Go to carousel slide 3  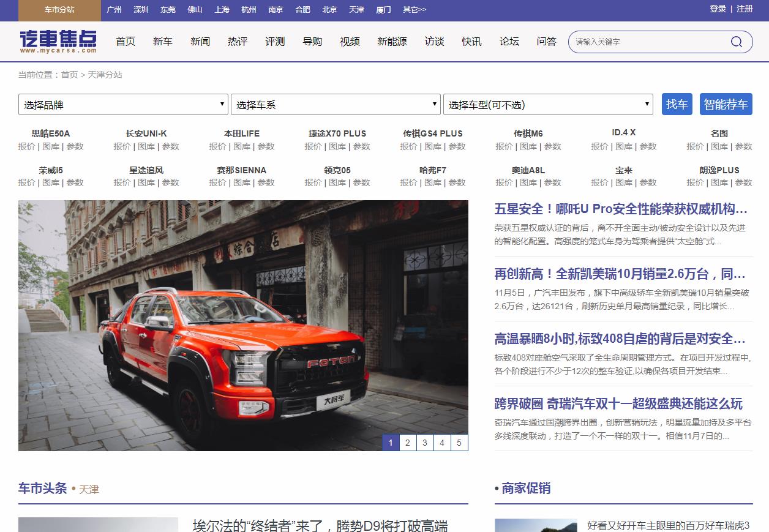425,443
